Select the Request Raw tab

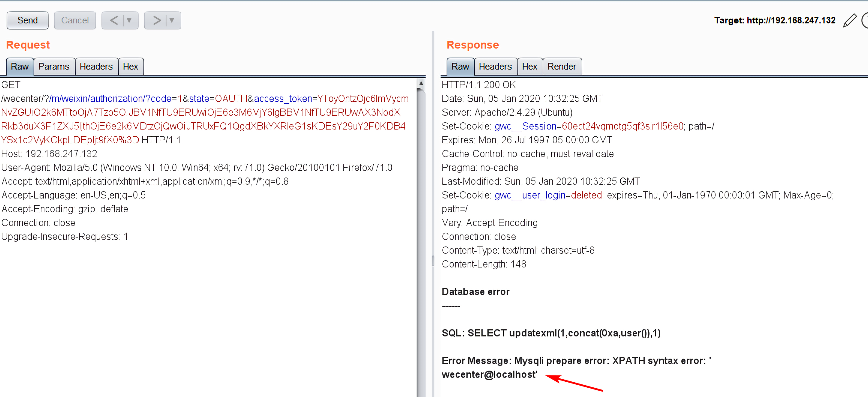20,67
